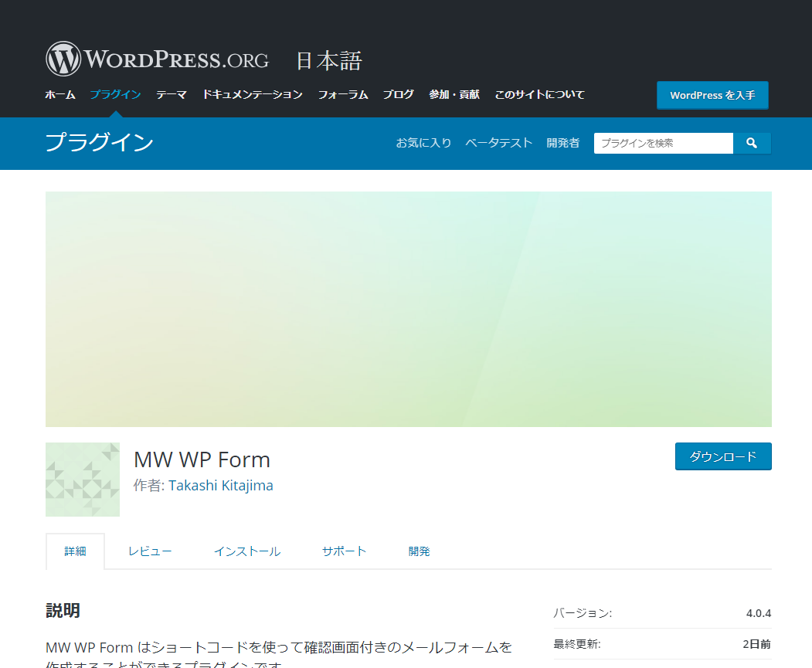The image size is (812, 668).
Task: Open author Takashi Kitajima's profile link
Action: coord(221,486)
